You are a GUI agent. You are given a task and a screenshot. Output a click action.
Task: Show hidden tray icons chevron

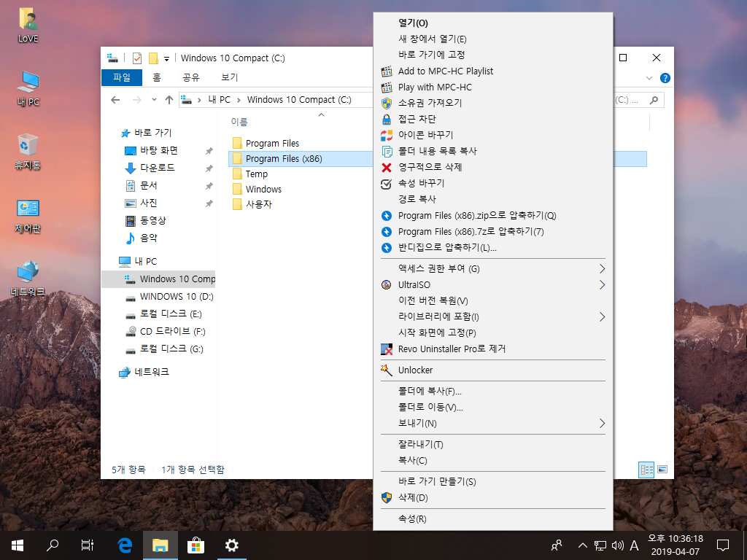tap(582, 545)
